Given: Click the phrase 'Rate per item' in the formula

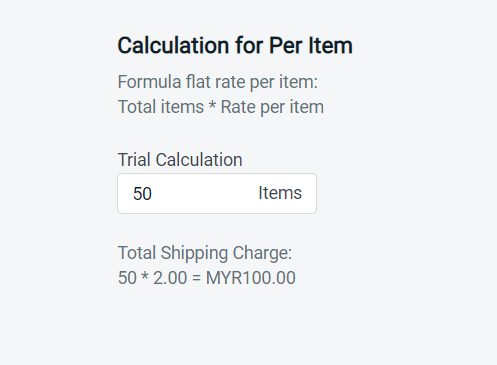Looking at the screenshot, I should coord(272,107).
